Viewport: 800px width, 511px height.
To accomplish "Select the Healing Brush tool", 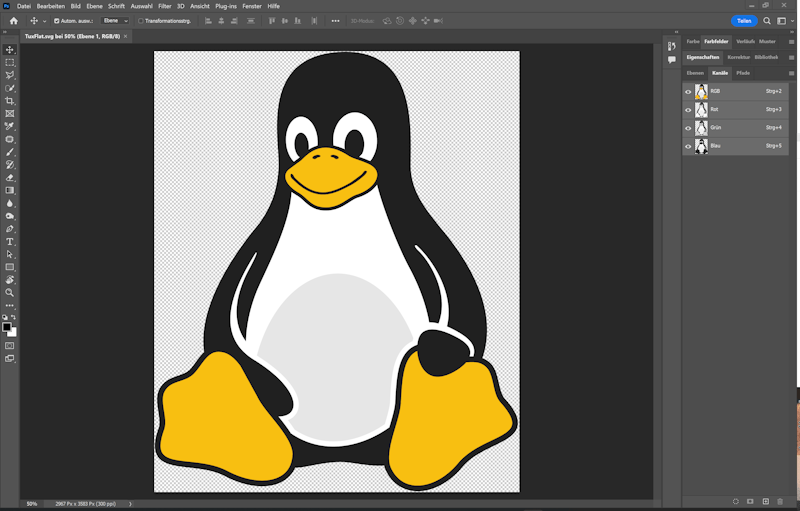I will (10, 139).
